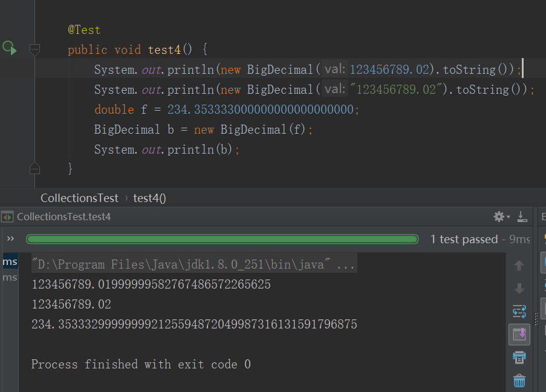This screenshot has height=392, width=546.
Task: Click the green test progress bar
Action: (x=222, y=239)
